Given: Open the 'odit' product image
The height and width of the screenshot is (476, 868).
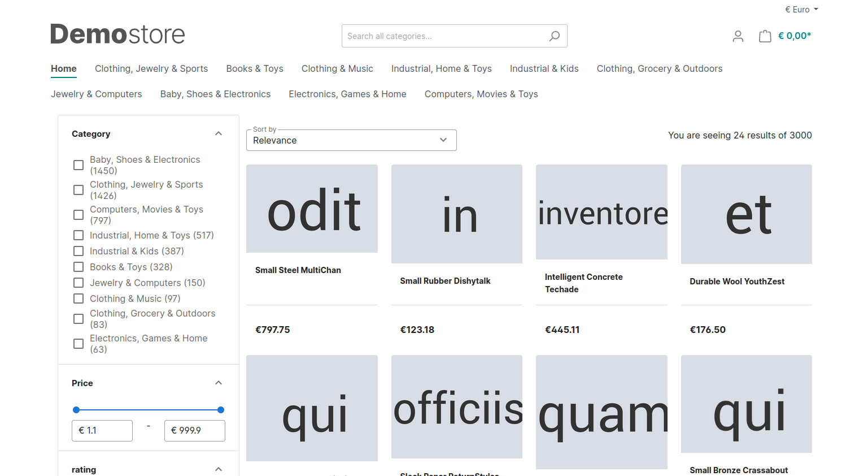Looking at the screenshot, I should tap(312, 209).
